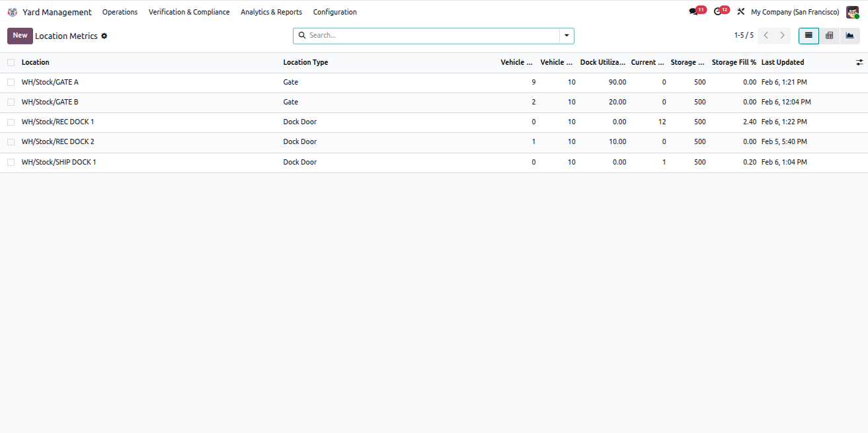
Task: Click the 0.20 storage fill value
Action: tap(750, 163)
